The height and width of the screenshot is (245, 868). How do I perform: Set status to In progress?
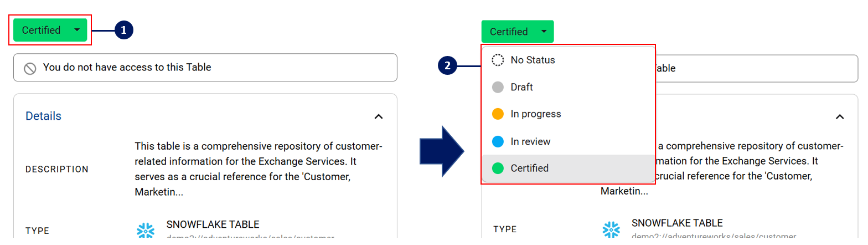535,114
